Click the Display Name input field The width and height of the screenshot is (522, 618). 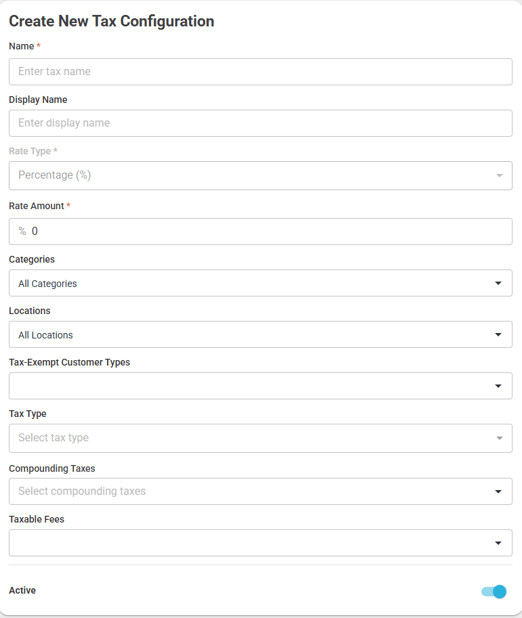[x=261, y=123]
